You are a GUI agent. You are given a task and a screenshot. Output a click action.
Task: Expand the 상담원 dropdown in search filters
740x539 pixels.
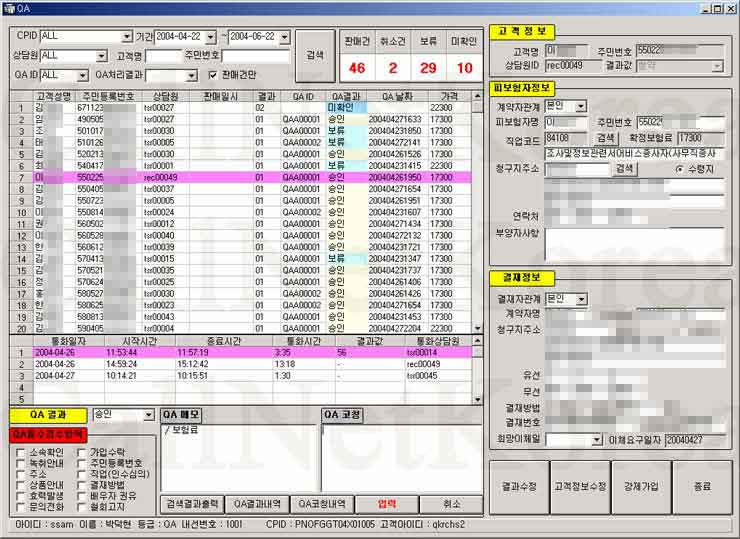coord(102,55)
